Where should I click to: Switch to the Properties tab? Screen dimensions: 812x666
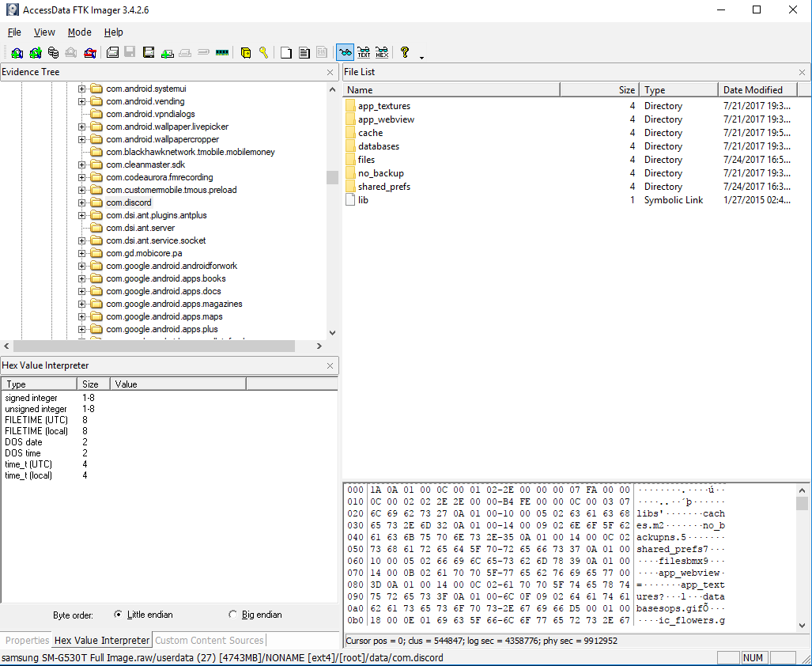tap(27, 641)
